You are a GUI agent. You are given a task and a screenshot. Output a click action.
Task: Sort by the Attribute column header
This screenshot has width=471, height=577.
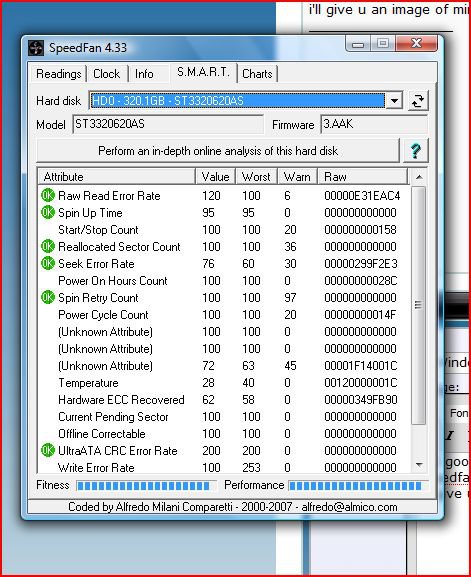pyautogui.click(x=116, y=177)
